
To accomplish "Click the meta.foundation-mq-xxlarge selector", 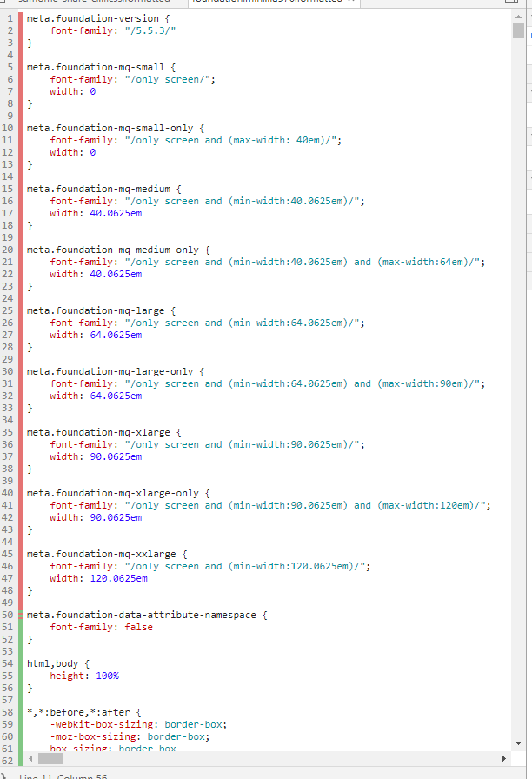I will pos(102,554).
